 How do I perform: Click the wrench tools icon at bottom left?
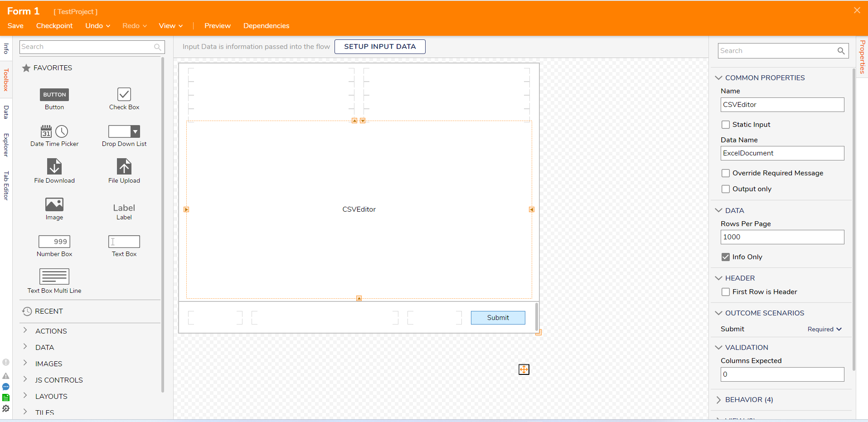click(6, 408)
